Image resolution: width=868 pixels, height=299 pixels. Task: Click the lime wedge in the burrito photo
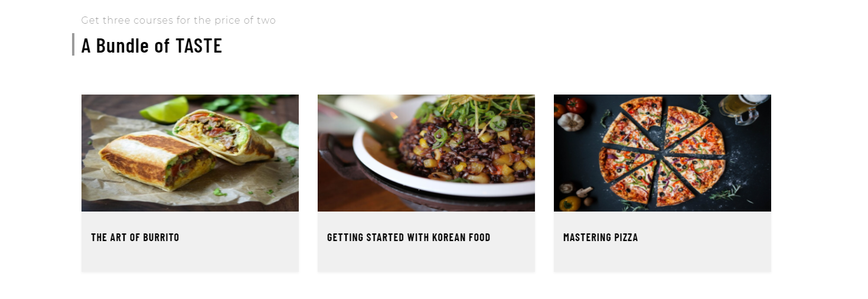coord(165,110)
